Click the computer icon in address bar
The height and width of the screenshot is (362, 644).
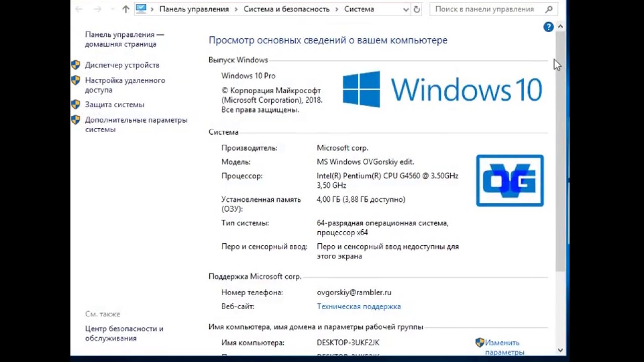(141, 9)
